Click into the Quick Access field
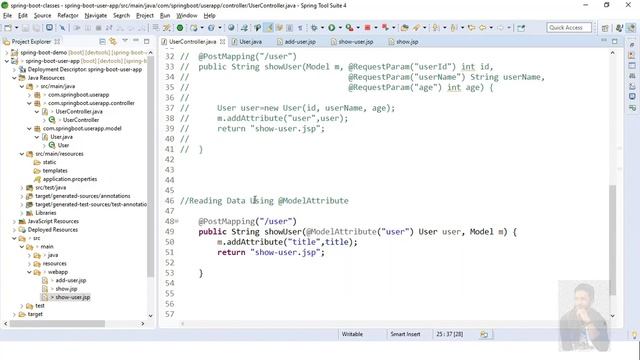 click(x=569, y=28)
